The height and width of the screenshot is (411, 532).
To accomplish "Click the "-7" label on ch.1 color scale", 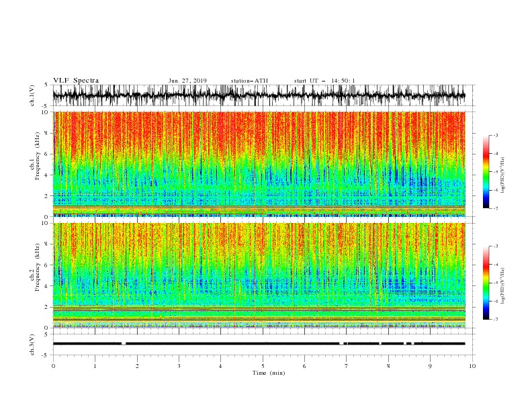I will point(495,209).
